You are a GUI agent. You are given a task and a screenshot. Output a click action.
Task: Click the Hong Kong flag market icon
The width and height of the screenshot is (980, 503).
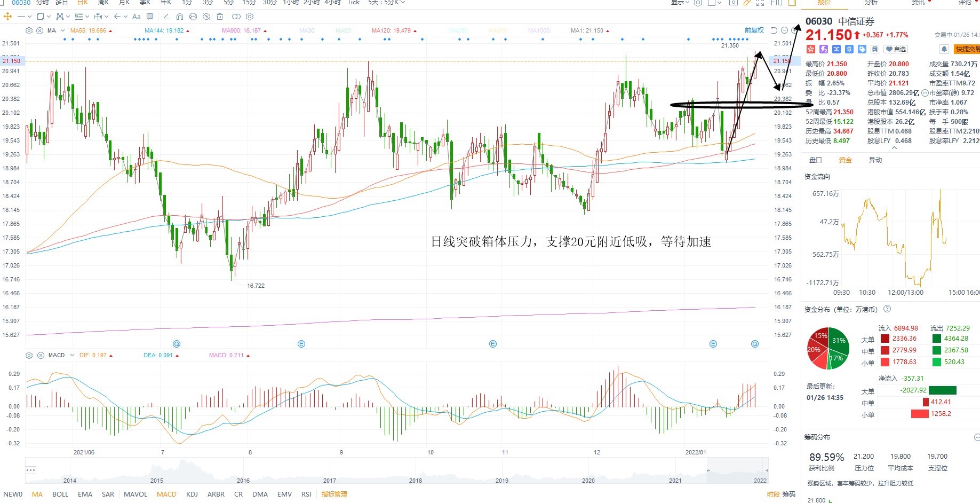point(811,49)
